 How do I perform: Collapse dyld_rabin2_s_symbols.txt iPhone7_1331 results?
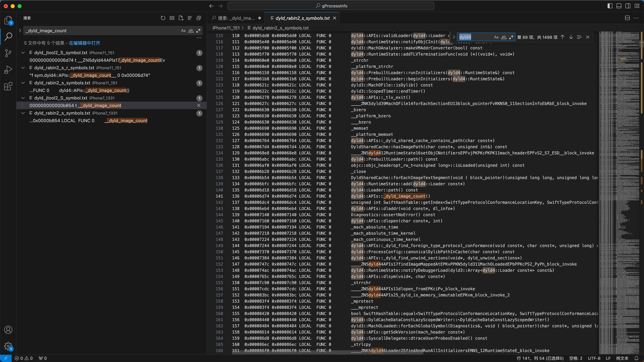(x=23, y=113)
